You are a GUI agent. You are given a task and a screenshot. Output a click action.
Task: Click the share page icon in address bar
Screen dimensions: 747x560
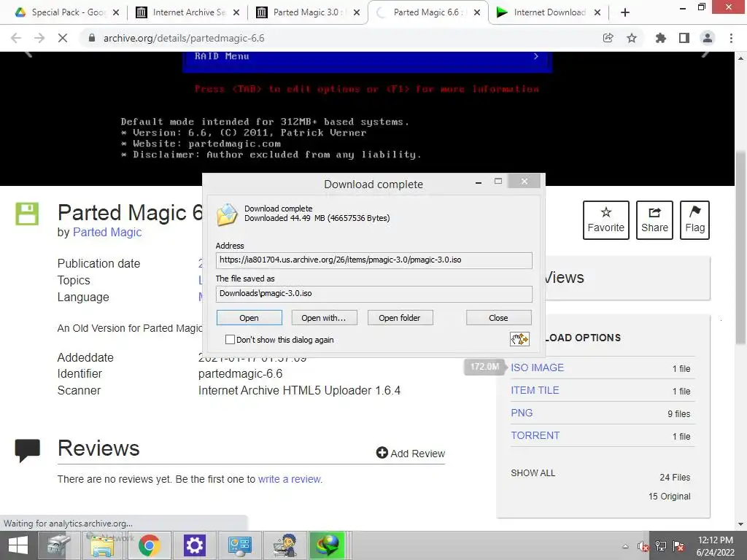(x=608, y=38)
